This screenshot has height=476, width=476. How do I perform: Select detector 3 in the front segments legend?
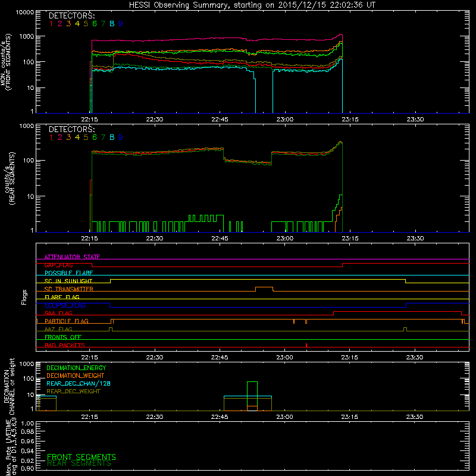[x=68, y=24]
